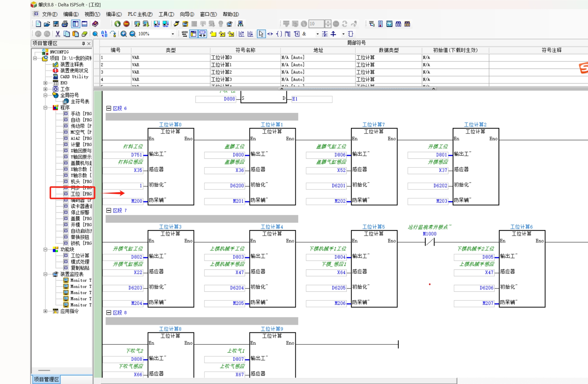The height and width of the screenshot is (384, 588).
Task: Click the Save project icon
Action: [56, 24]
